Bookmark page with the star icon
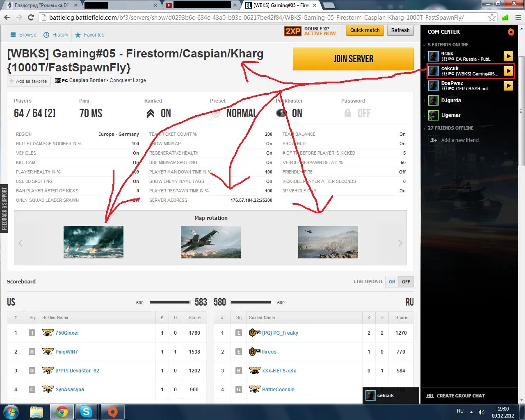 click(x=492, y=18)
